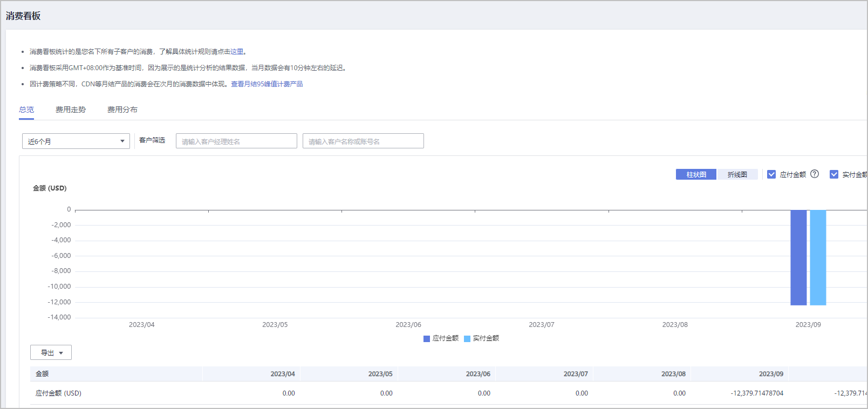Click the light blue 2023/09 bar

pos(818,257)
